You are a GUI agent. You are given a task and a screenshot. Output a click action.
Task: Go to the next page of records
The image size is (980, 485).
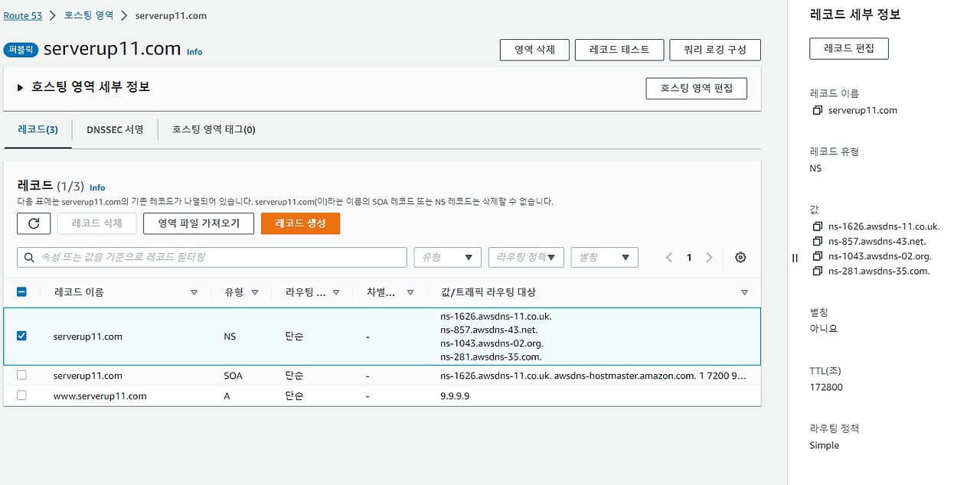tap(709, 258)
